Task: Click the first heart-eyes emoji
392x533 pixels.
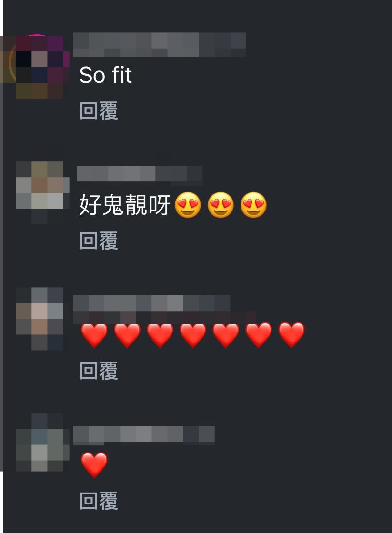Action: 188,205
